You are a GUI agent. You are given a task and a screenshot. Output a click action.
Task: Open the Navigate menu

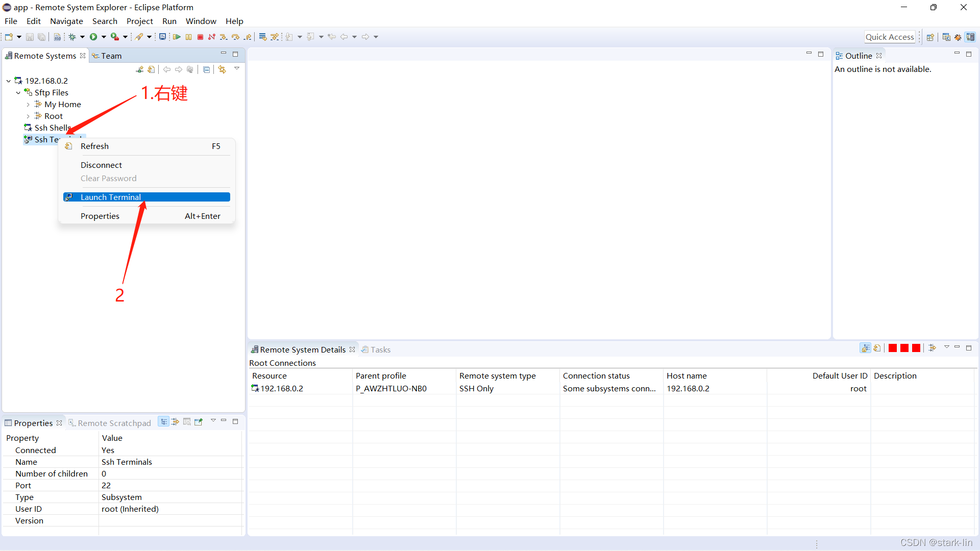66,21
